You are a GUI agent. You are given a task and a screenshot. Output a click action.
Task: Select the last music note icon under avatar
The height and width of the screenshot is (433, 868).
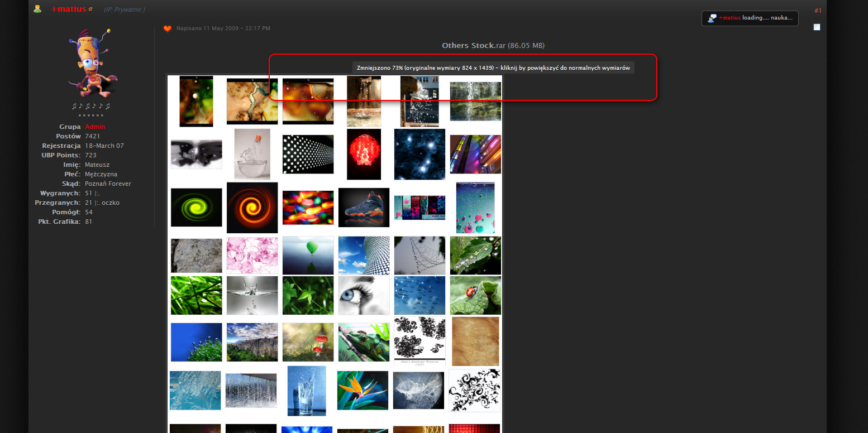pos(108,107)
